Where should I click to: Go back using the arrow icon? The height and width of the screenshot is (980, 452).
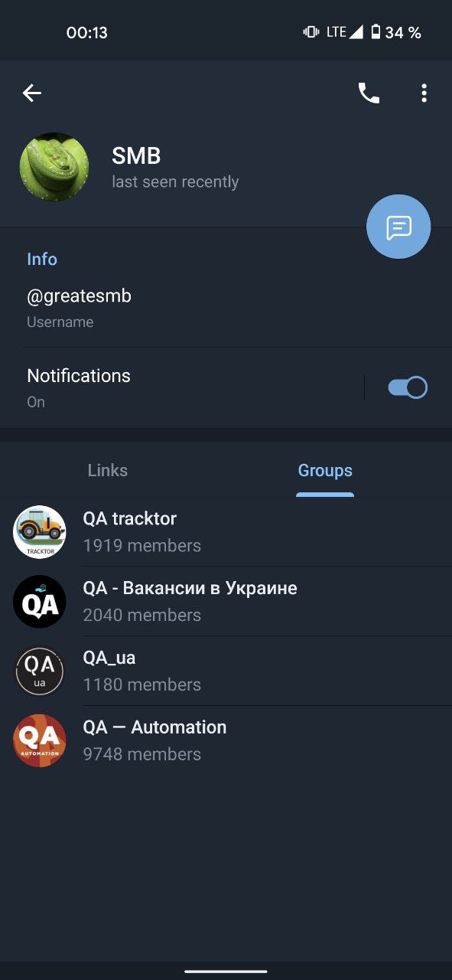point(31,93)
